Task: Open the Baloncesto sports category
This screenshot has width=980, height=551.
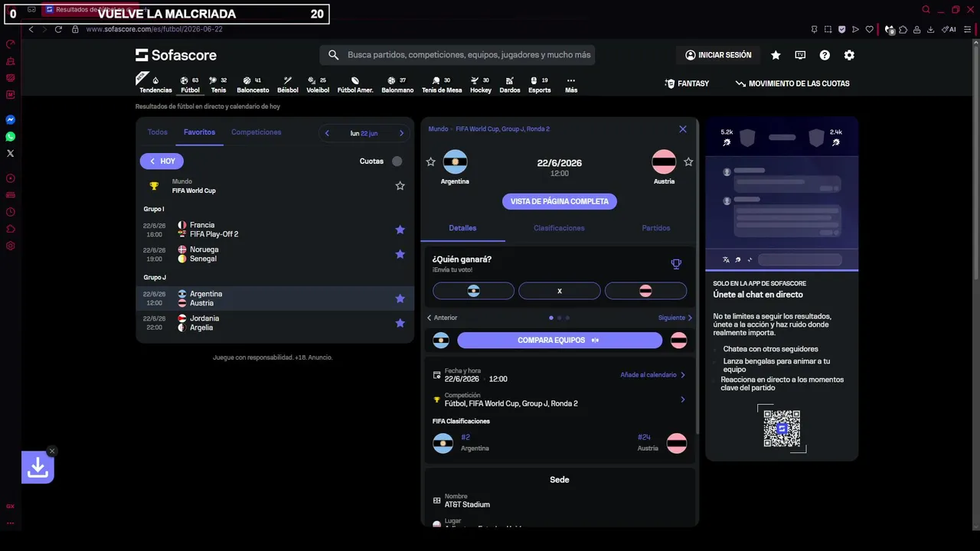Action: (x=253, y=84)
